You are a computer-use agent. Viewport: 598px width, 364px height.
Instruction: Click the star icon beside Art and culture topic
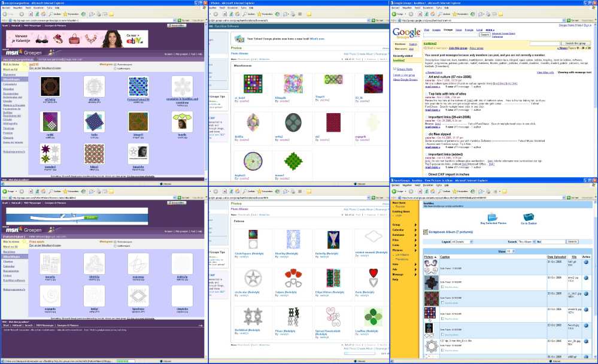427,77
